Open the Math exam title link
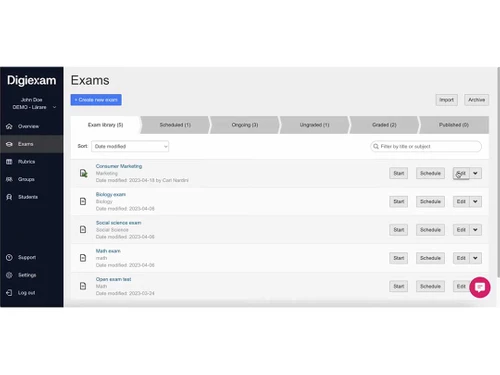The height and width of the screenshot is (375, 500). tap(108, 251)
